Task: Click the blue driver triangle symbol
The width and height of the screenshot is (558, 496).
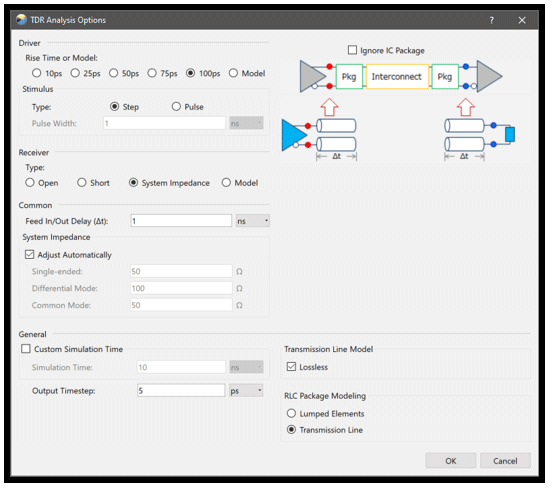Action: (x=294, y=135)
